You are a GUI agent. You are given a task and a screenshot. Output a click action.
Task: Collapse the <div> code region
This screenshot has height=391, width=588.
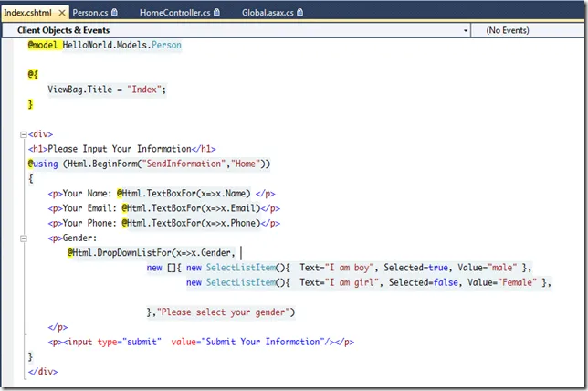[24, 134]
